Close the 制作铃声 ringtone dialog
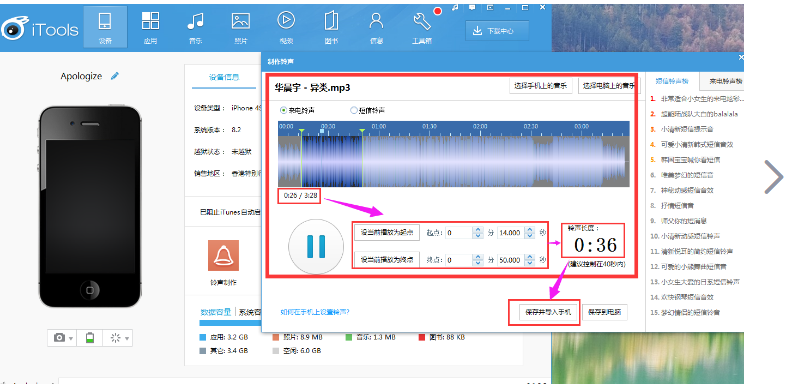The height and width of the screenshot is (384, 790). point(741,57)
